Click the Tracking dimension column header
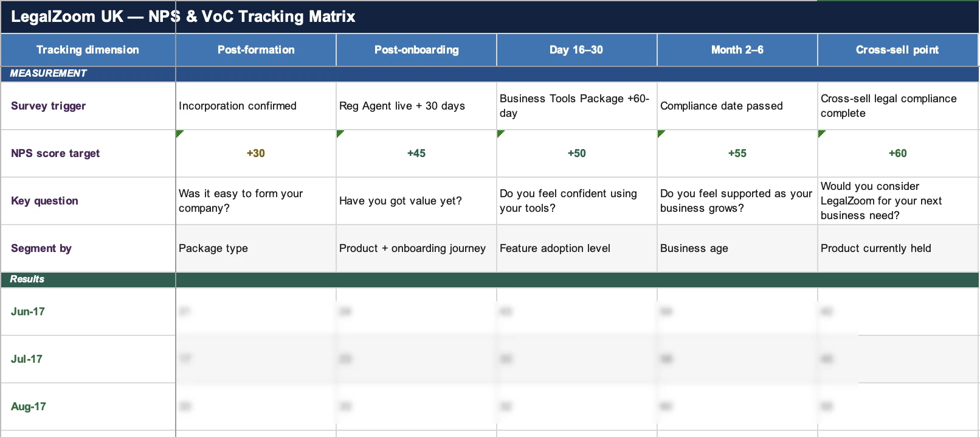The image size is (980, 437). coord(88,50)
